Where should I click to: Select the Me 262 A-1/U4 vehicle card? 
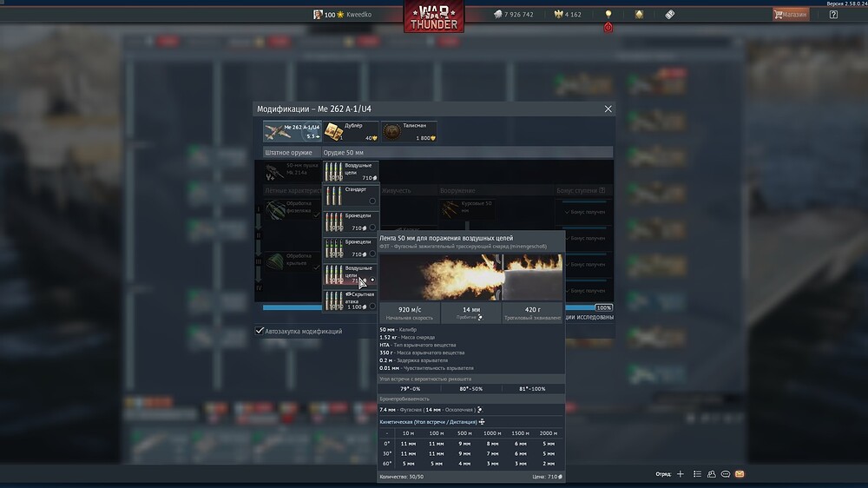(x=293, y=131)
